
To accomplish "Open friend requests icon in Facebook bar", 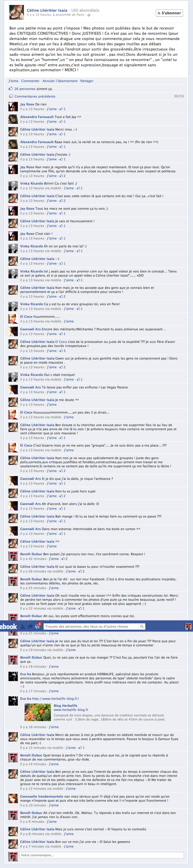I will [x=23, y=626].
